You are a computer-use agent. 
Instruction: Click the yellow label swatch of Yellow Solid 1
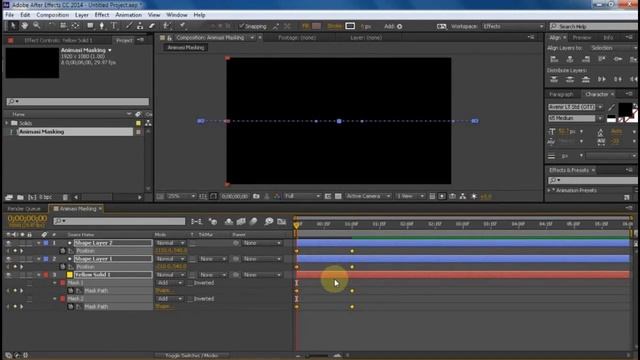coord(69,275)
